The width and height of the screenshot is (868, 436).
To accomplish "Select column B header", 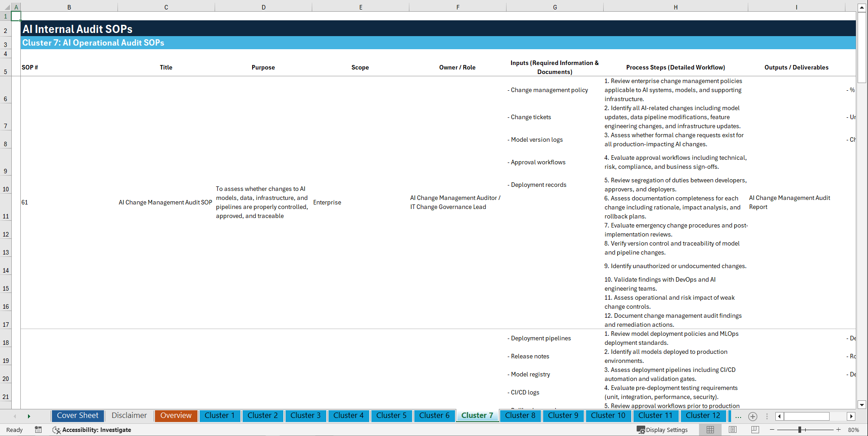I will click(x=69, y=7).
